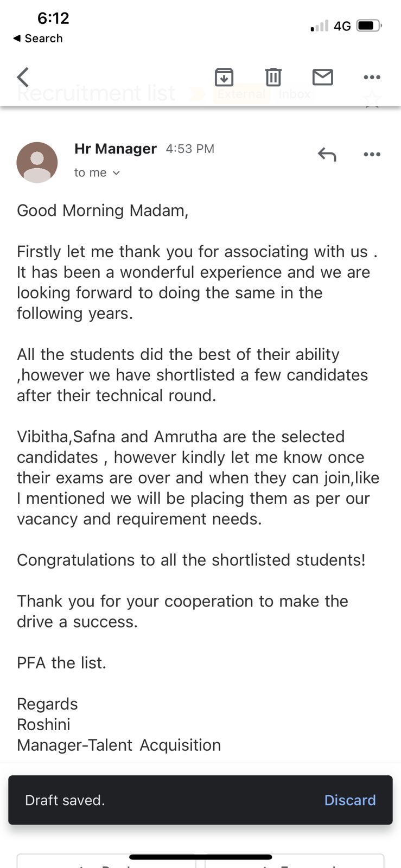Tap the "Draft saved." notification text
Screen dimensions: 401x868
pyautogui.click(x=65, y=800)
